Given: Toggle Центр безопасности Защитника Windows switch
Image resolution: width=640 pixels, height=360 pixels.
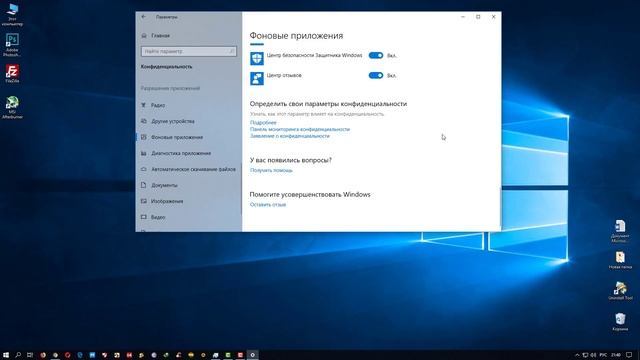Looking at the screenshot, I should [x=376, y=56].
